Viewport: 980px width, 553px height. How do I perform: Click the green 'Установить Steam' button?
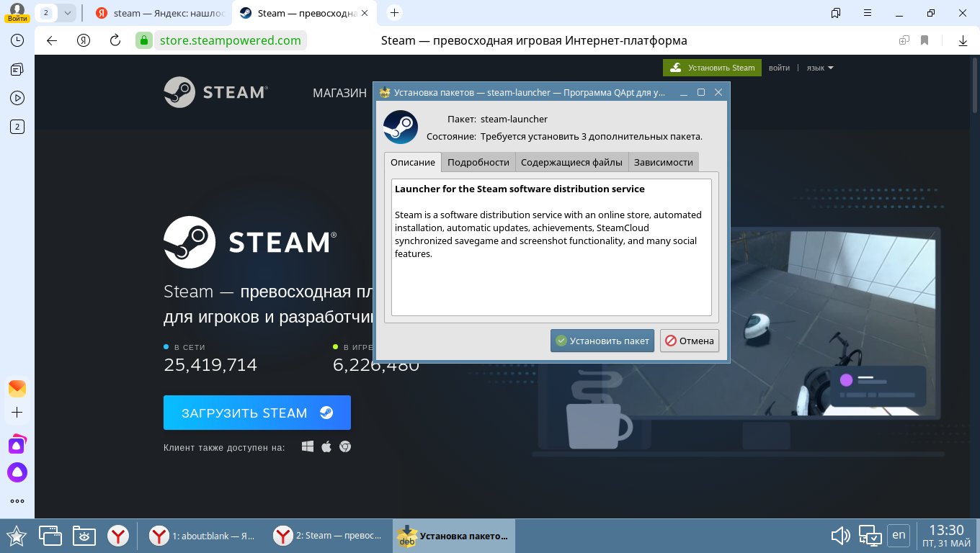pyautogui.click(x=711, y=68)
